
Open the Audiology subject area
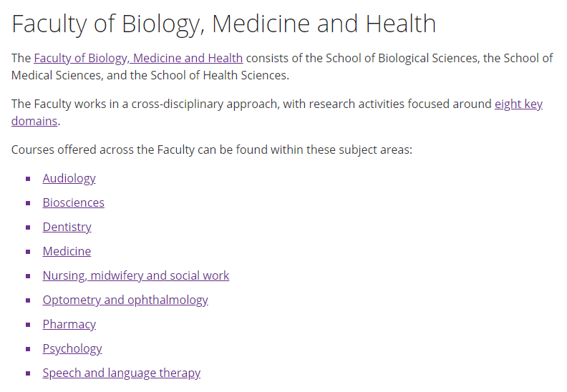click(69, 179)
